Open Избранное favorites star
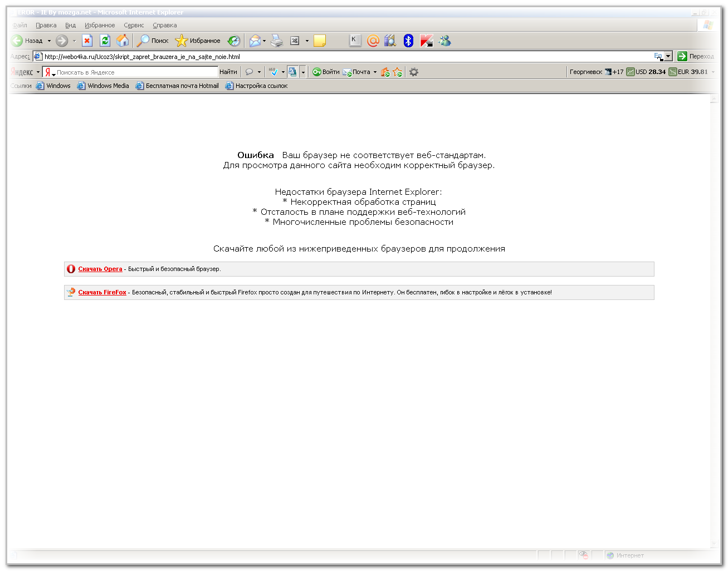The image size is (728, 571). point(197,41)
